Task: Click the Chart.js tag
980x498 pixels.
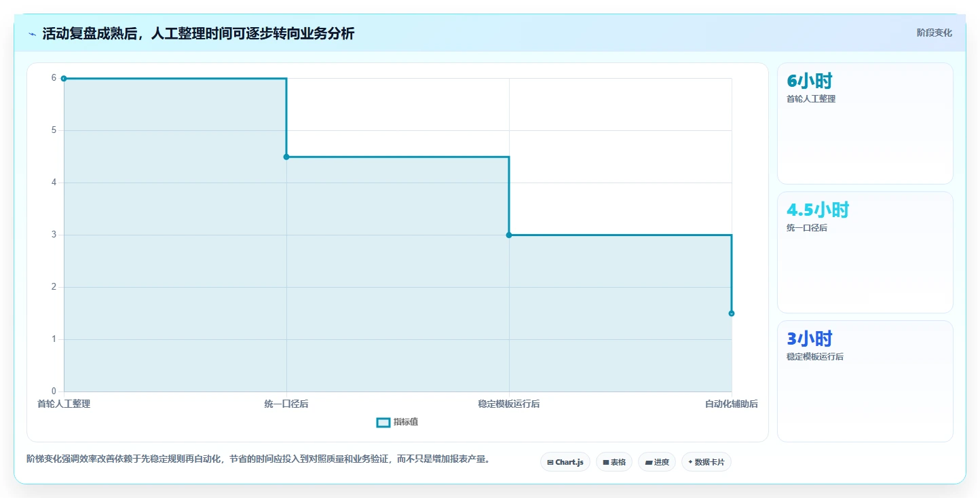Action: (x=565, y=462)
